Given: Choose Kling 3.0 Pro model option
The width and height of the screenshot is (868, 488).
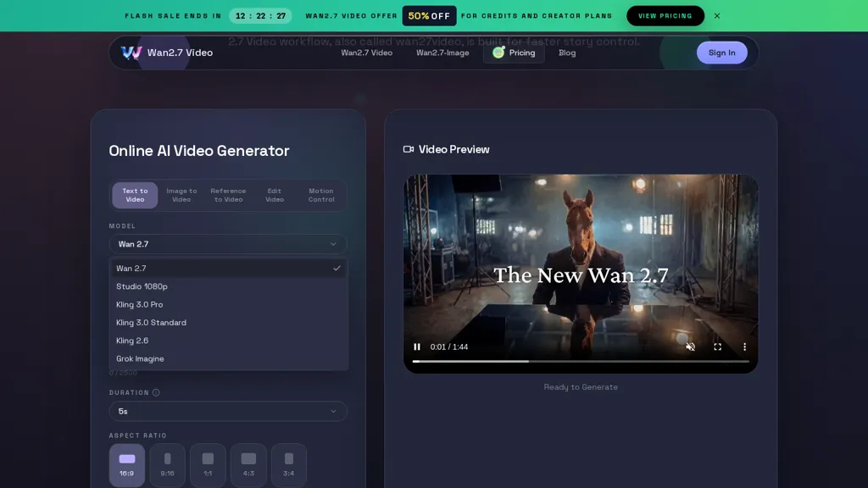Looking at the screenshot, I should point(228,305).
